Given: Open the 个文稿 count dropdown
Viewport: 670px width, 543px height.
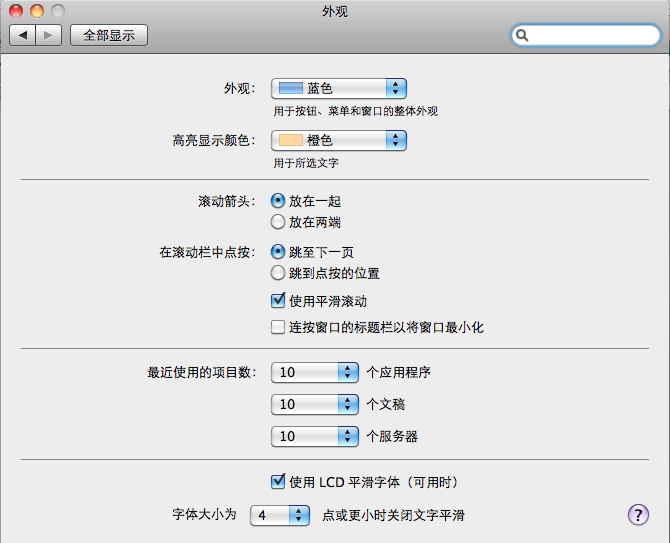Looking at the screenshot, I should point(315,404).
